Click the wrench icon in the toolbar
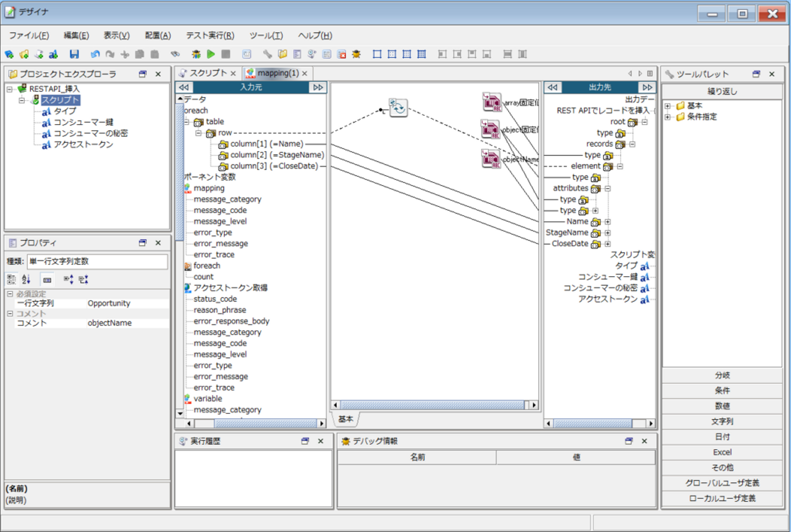The width and height of the screenshot is (791, 532). pos(267,54)
